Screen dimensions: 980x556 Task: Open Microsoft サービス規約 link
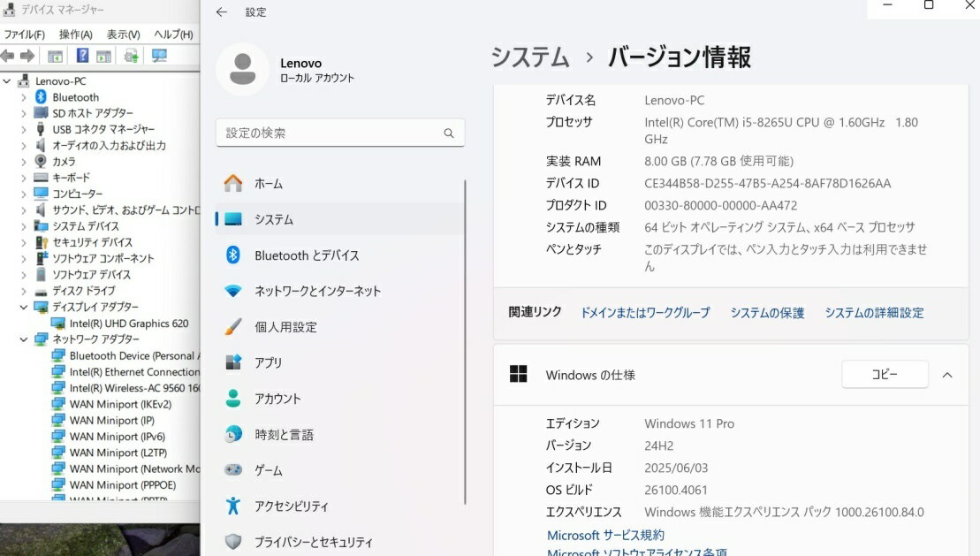coord(605,536)
